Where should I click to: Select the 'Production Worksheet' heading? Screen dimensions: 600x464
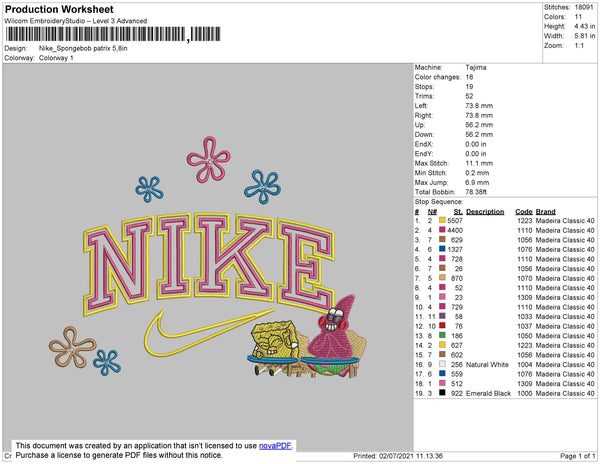click(x=59, y=10)
